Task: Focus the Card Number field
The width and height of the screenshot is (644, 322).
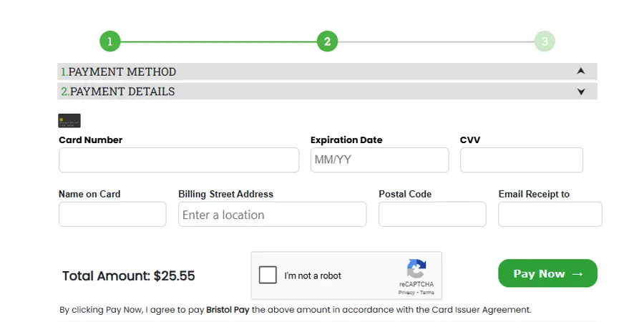Action: click(179, 160)
